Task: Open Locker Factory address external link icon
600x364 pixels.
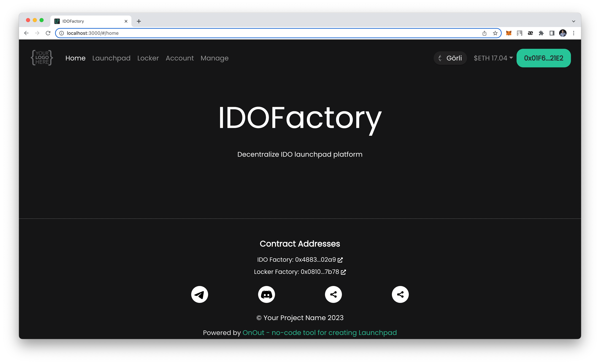Action: 343,272
